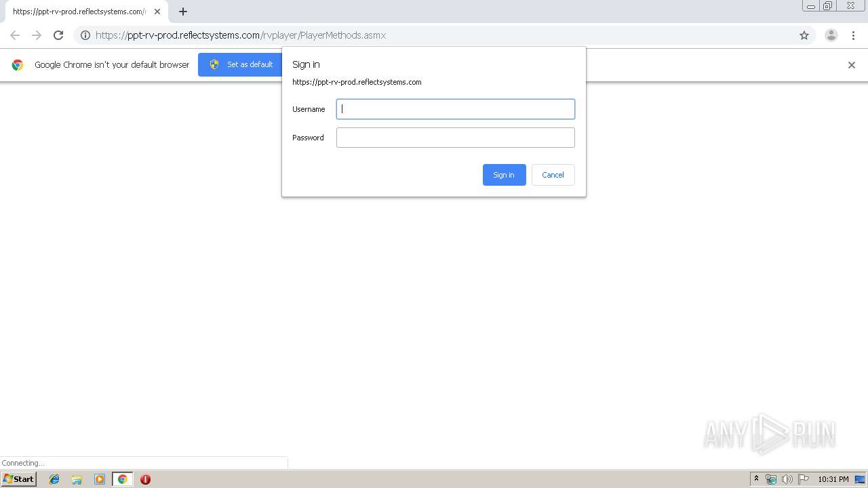Open the red Opera taskbar icon
The height and width of the screenshot is (488, 868).
[145, 479]
